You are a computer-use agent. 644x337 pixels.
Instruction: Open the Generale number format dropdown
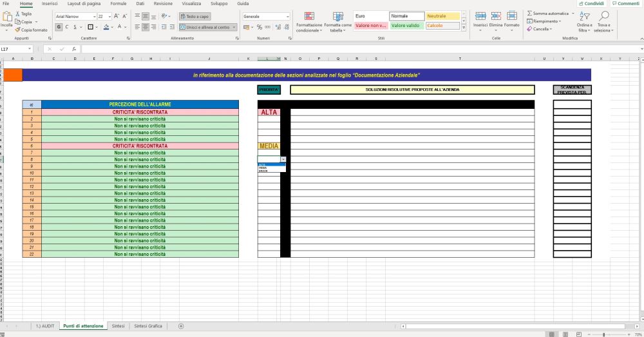[287, 17]
